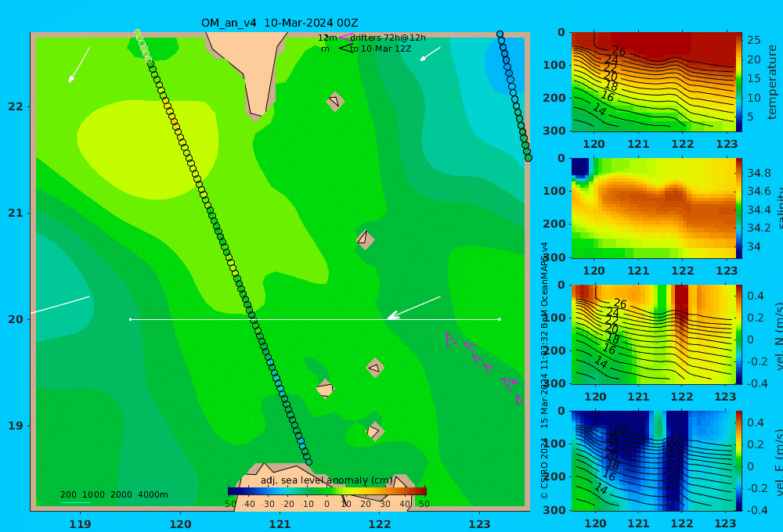Click the '26' contour label in the temperature panel
The image size is (783, 532).
click(x=619, y=50)
